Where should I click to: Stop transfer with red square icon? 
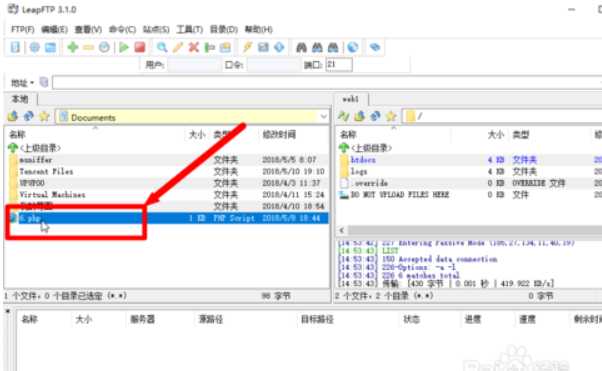[x=140, y=47]
